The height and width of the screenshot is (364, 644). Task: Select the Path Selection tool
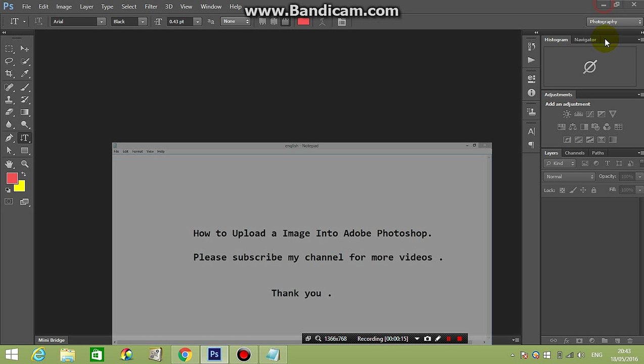pyautogui.click(x=9, y=151)
